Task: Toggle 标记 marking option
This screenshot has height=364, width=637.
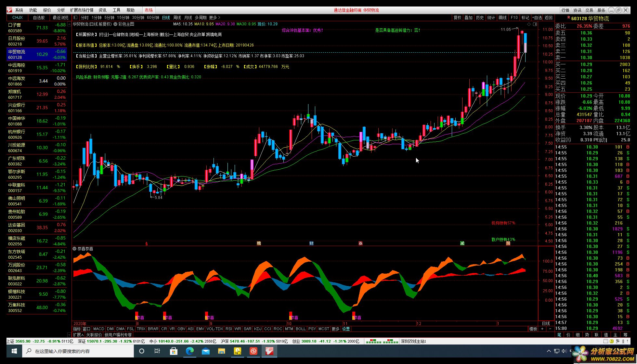Action: click(525, 18)
